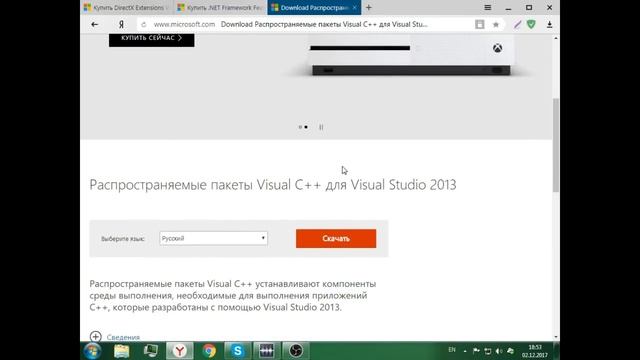Click the orange Скачать button
This screenshot has height=360, width=640.
(x=336, y=238)
